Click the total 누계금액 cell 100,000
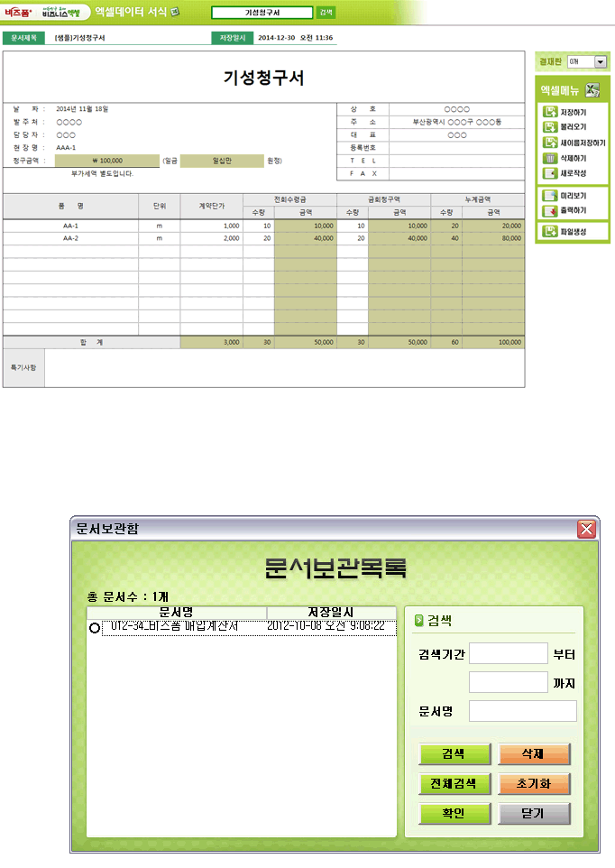Screen dimensions: 615x868 pos(493,342)
